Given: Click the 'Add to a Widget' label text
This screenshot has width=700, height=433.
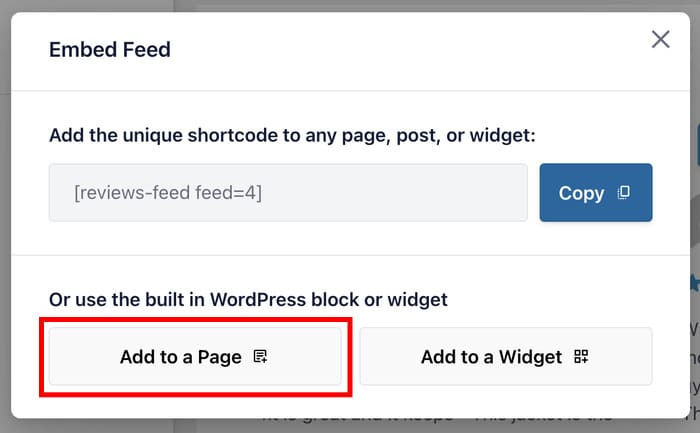Looking at the screenshot, I should pyautogui.click(x=492, y=356).
